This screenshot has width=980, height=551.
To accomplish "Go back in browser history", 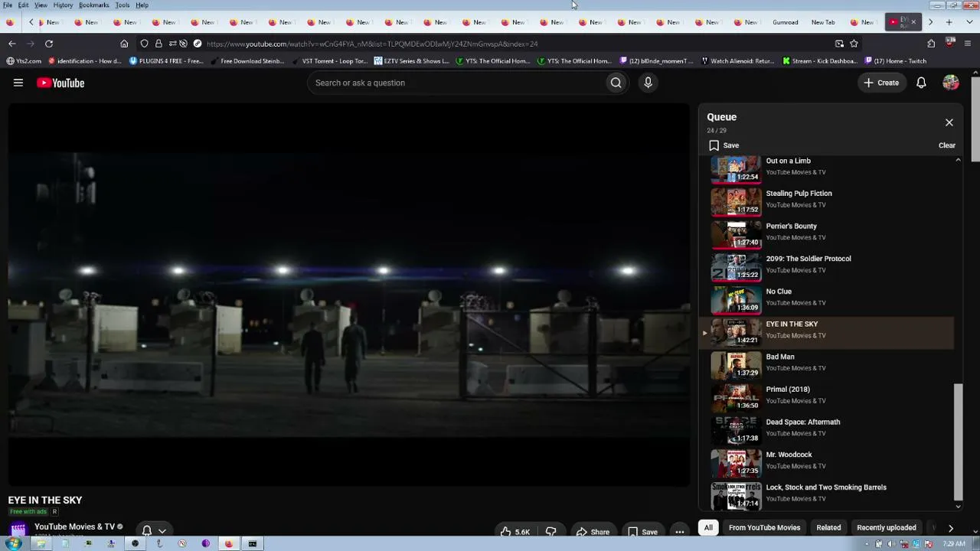I will coord(12,44).
